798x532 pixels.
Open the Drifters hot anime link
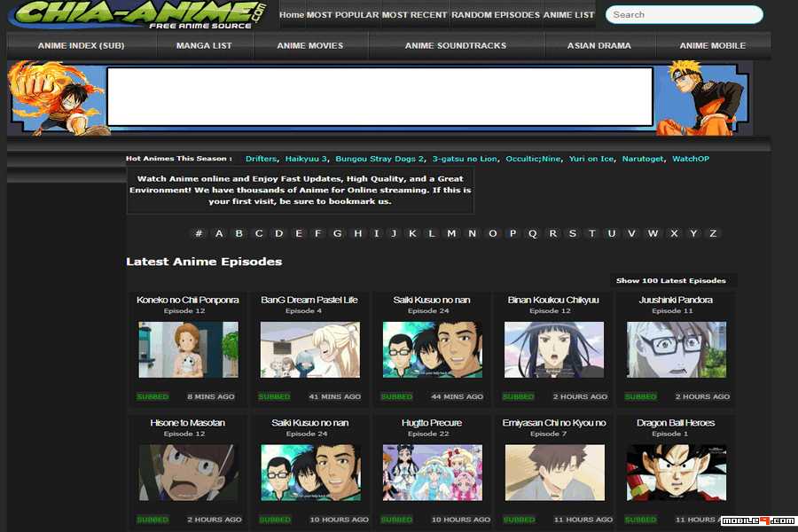point(261,159)
